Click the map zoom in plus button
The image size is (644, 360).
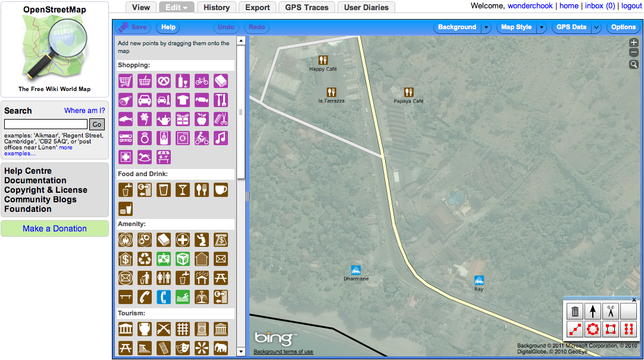coord(634,43)
